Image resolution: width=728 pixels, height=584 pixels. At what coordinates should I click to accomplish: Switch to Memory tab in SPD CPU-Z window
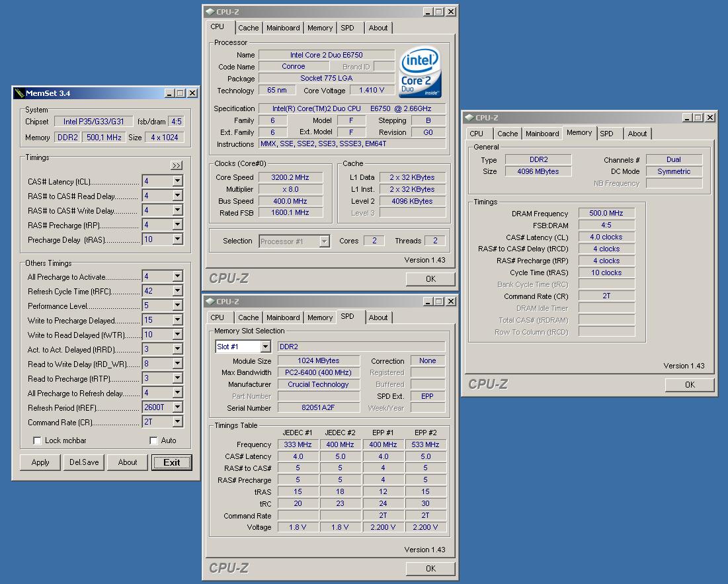(320, 317)
